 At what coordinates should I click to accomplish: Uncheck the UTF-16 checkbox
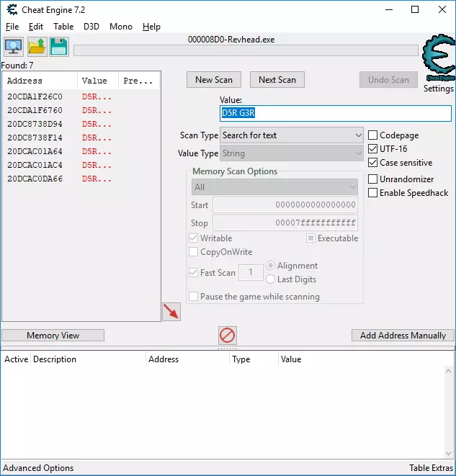point(372,149)
